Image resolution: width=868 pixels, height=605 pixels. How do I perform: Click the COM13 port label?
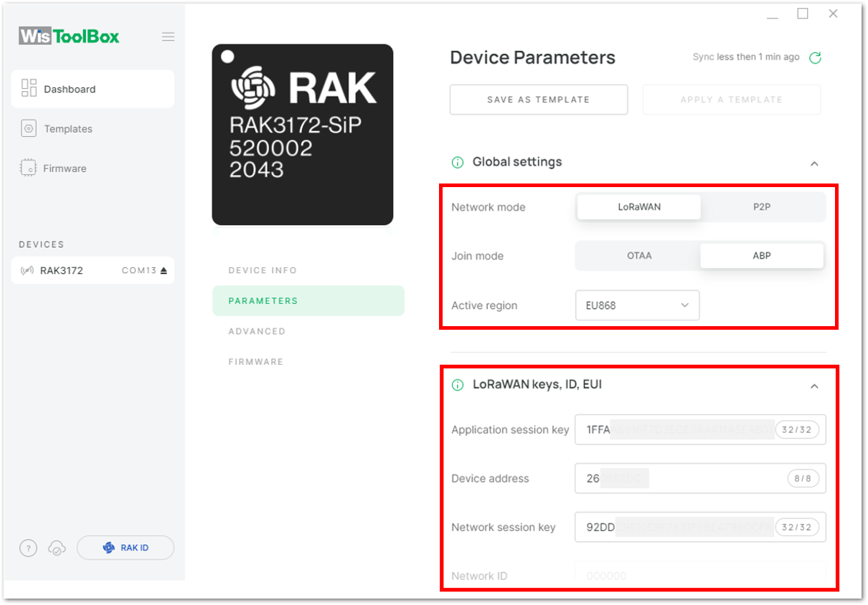click(139, 271)
